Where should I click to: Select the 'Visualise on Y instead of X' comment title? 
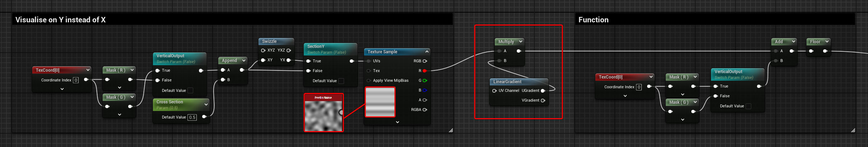[60, 20]
